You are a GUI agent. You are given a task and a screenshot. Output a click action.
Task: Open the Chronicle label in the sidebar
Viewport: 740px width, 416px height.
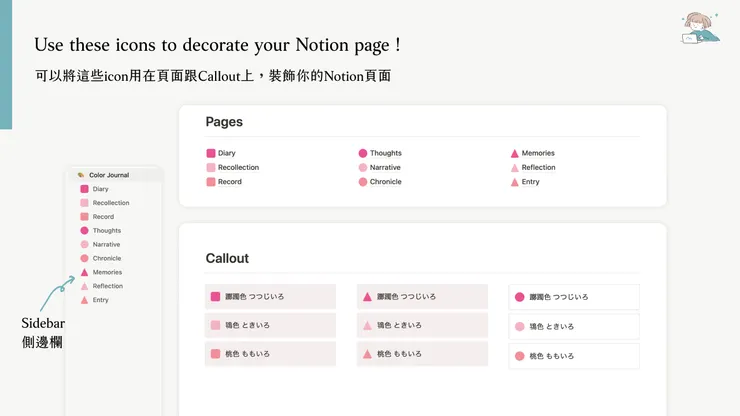click(x=107, y=258)
